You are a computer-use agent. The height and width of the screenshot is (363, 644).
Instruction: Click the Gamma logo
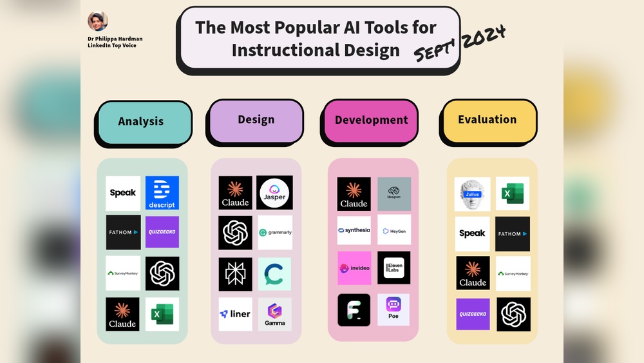[275, 315]
